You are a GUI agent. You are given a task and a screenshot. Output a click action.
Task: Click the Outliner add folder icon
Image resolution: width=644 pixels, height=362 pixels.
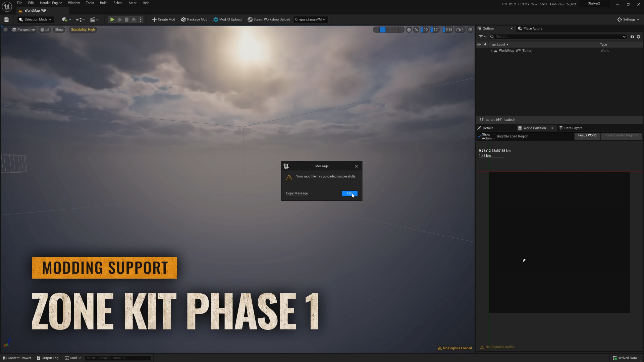pos(632,37)
